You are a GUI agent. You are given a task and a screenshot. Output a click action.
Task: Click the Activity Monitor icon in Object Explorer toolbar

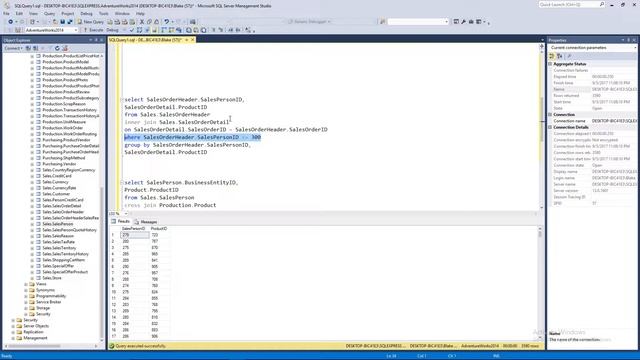(x=65, y=48)
